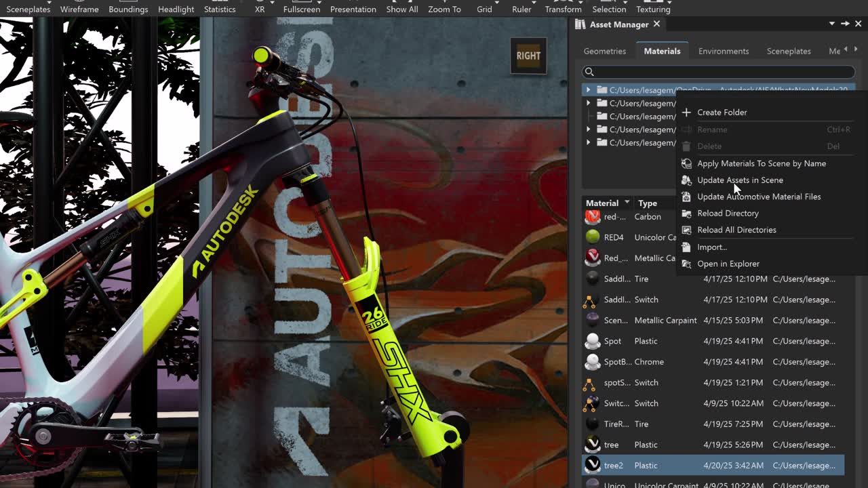Click the RIGHT view cube face
868x488 pixels.
tap(528, 56)
